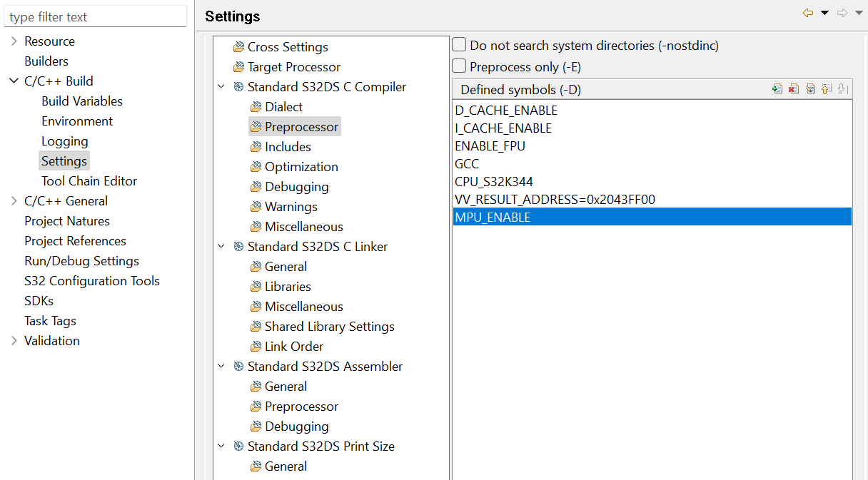Select the ENABLE_FPU symbol
Image resolution: width=868 pixels, height=480 pixels.
pyautogui.click(x=652, y=146)
